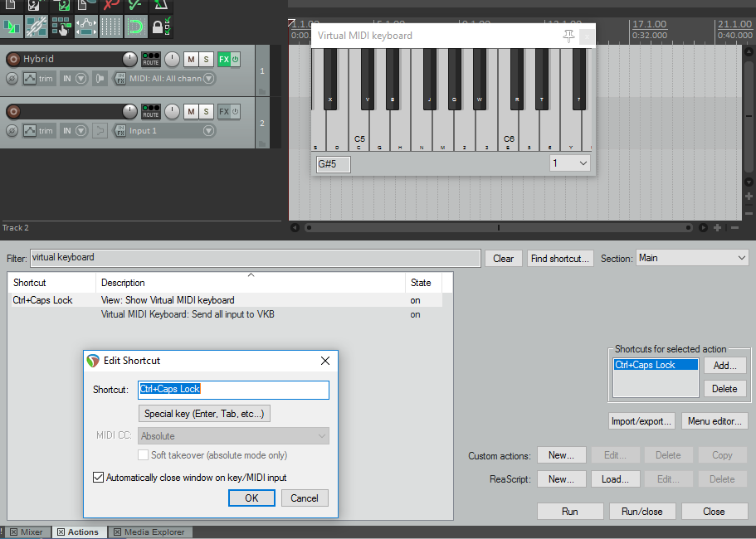
Task: Toggle the auto-crossfade toolbar icon
Action: coord(11,27)
